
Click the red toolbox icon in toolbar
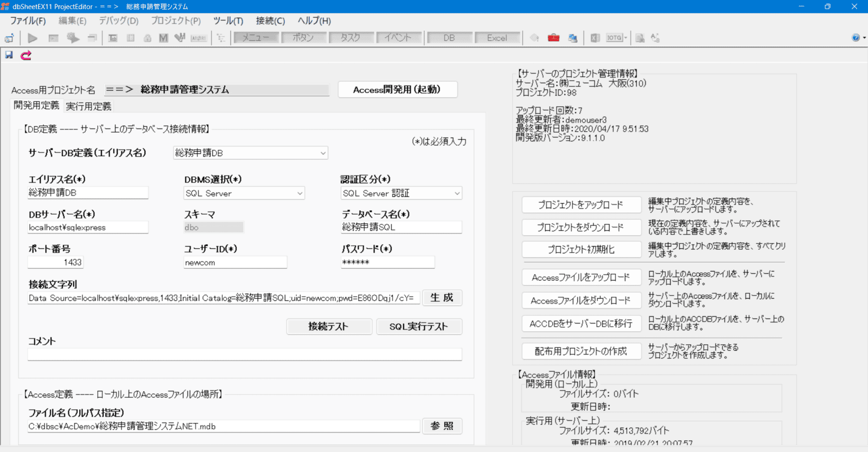click(553, 37)
